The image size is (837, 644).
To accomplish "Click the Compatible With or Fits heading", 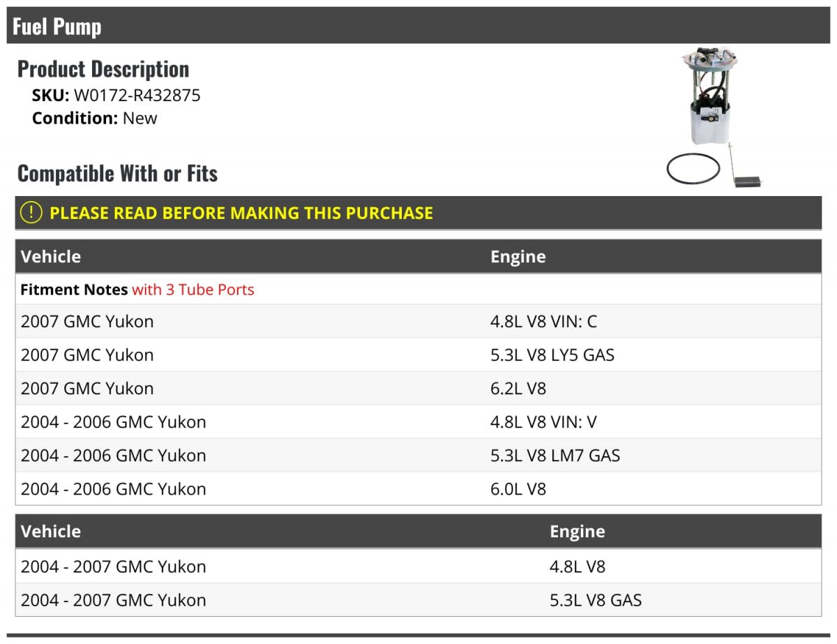I will coord(117,173).
